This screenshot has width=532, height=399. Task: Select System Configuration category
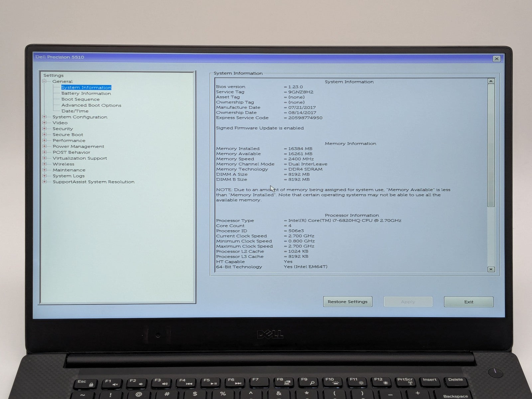(x=80, y=117)
